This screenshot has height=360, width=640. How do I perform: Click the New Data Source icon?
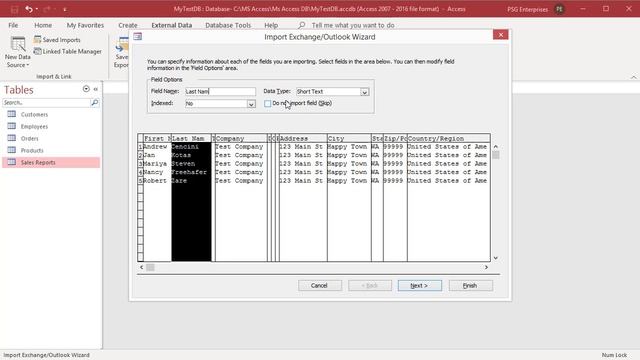pyautogui.click(x=18, y=44)
